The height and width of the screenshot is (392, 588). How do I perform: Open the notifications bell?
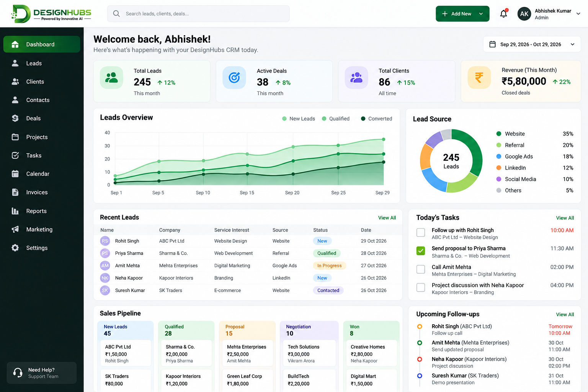pyautogui.click(x=503, y=14)
